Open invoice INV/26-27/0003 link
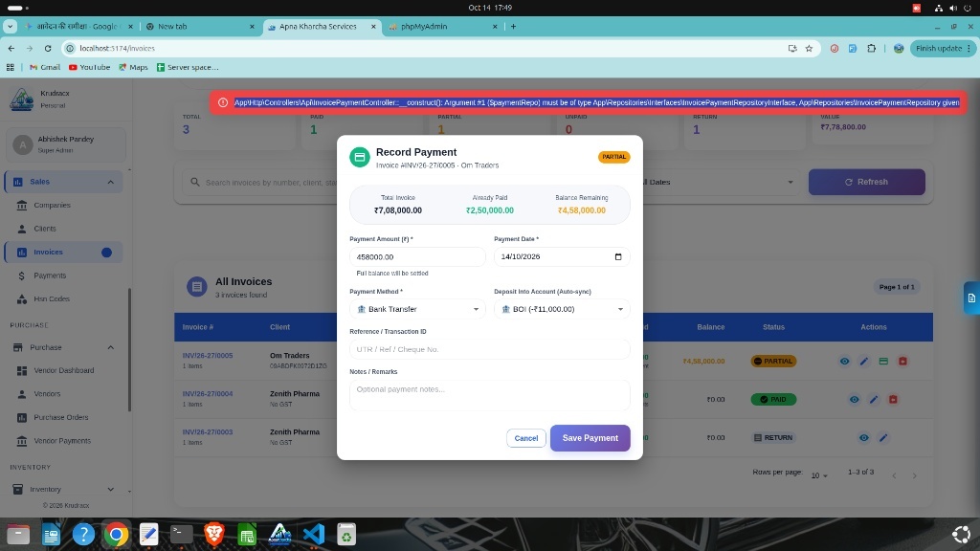Screen dimensions: 980x551 pyautogui.click(x=208, y=431)
